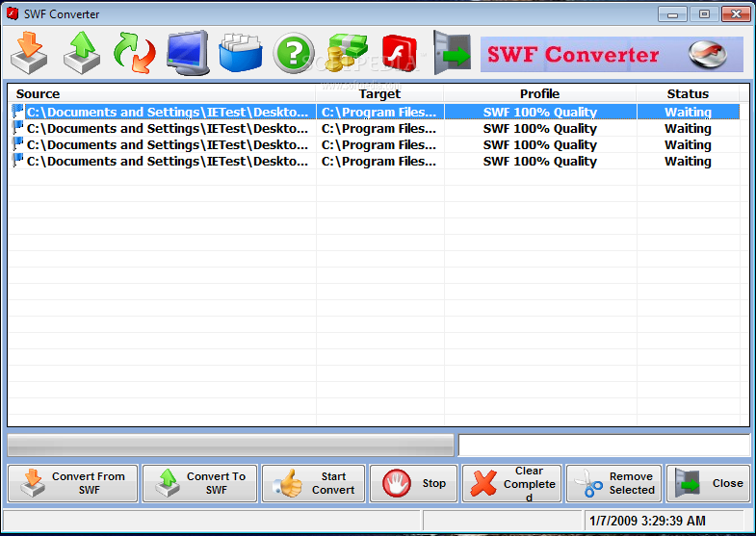Click the Convert From SWF toolbar icon
The image size is (756, 536).
[29, 53]
